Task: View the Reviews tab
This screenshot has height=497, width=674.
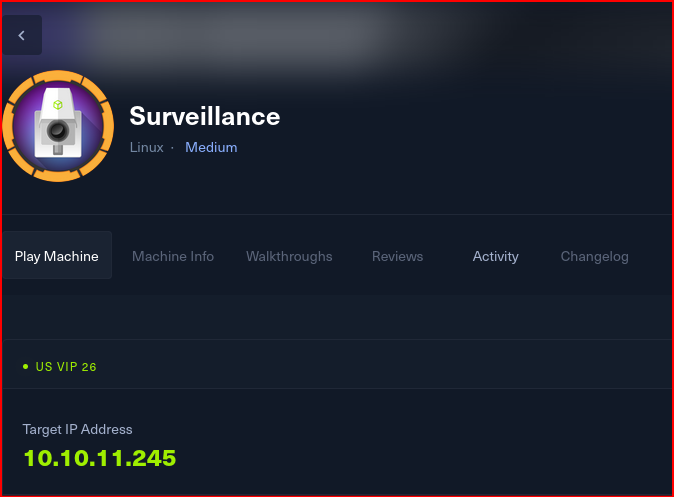Action: [397, 256]
